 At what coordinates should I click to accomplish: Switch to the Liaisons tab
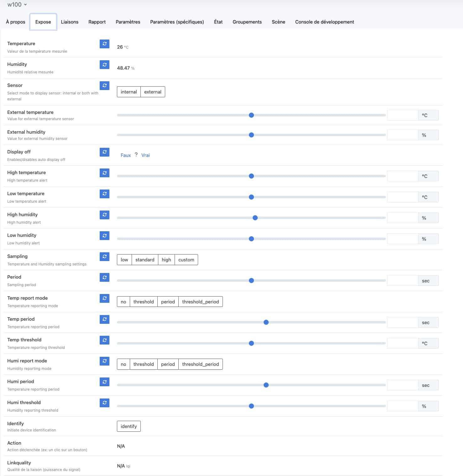pyautogui.click(x=70, y=22)
